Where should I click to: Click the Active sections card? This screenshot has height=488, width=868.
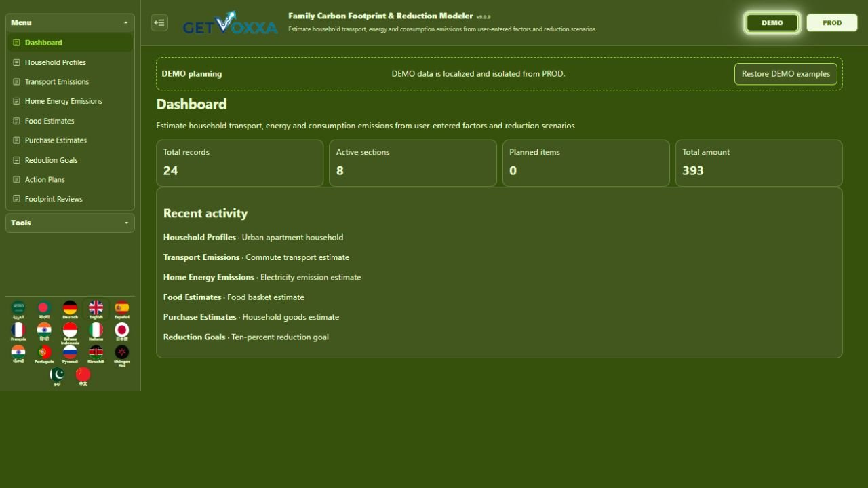tap(413, 163)
